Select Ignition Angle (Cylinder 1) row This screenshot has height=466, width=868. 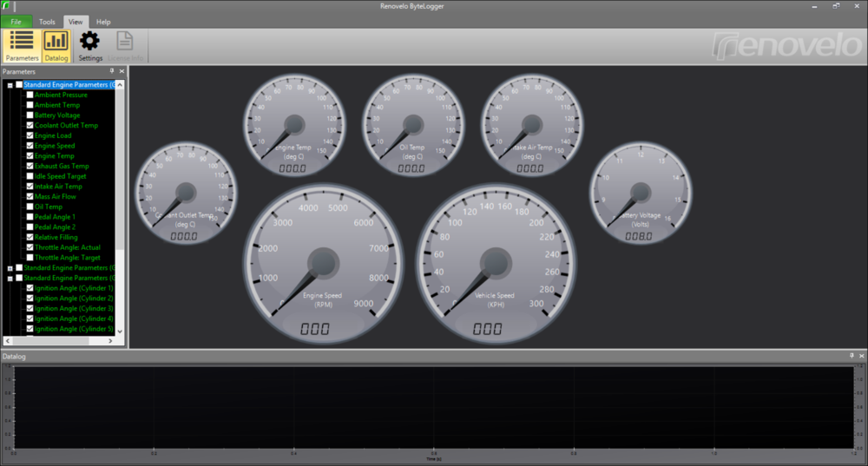[x=74, y=288]
